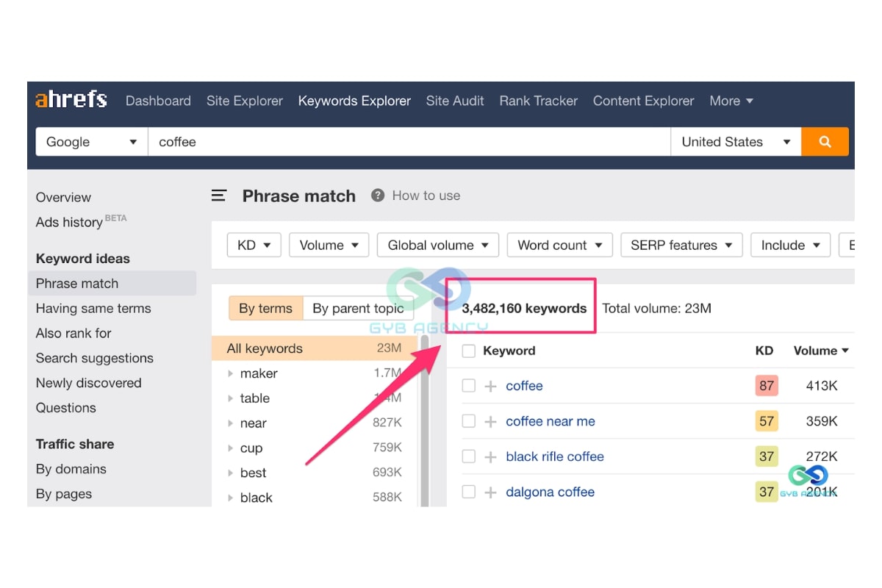Open the coffee near me keyword link
Screen dimensions: 882x588
(551, 421)
